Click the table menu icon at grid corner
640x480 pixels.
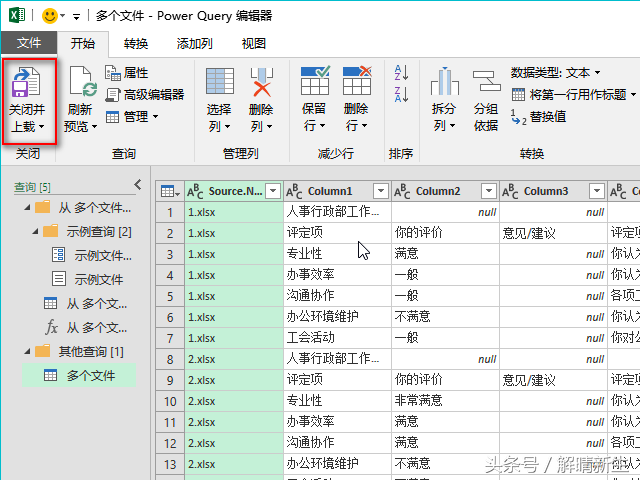click(170, 191)
